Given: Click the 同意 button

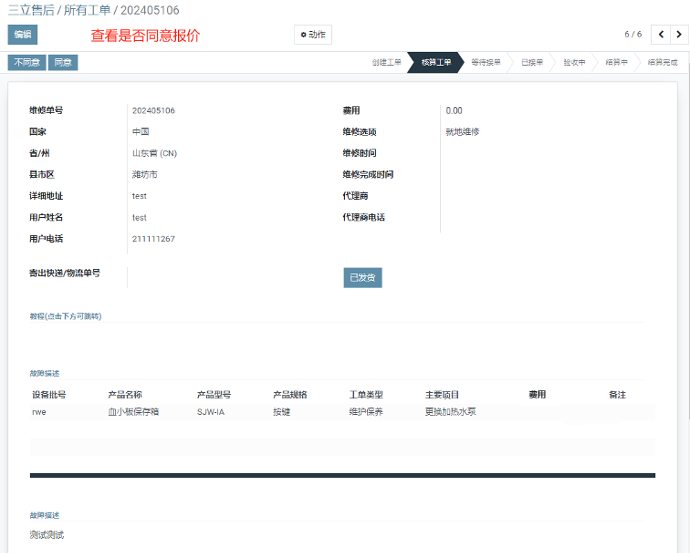Looking at the screenshot, I should [x=63, y=62].
